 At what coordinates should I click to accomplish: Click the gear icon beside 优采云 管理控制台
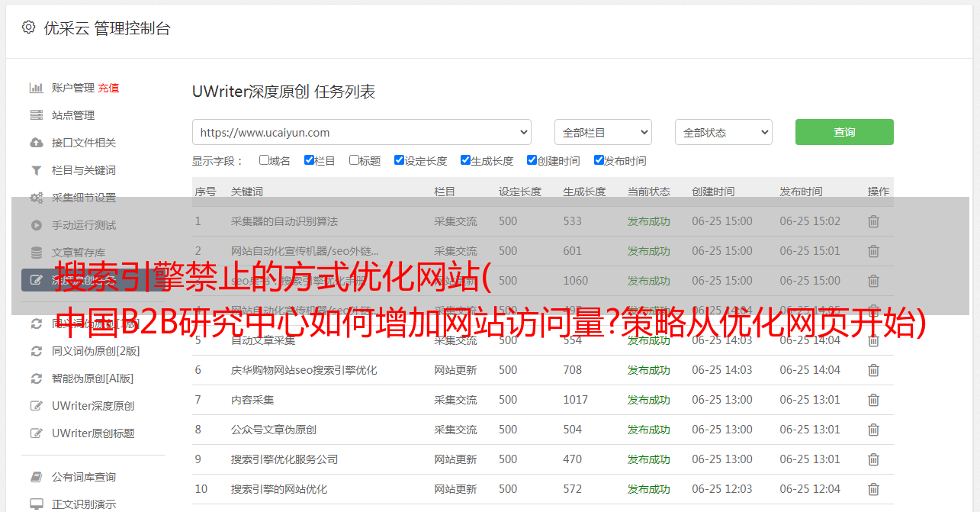pos(28,27)
